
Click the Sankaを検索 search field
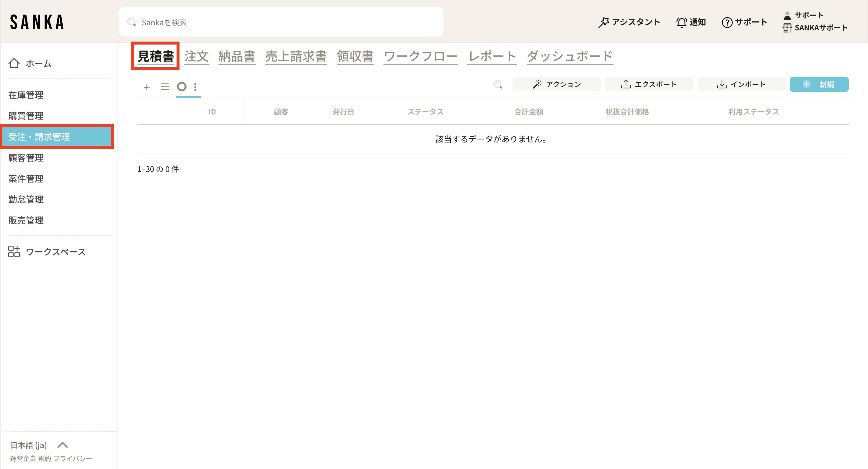click(281, 22)
